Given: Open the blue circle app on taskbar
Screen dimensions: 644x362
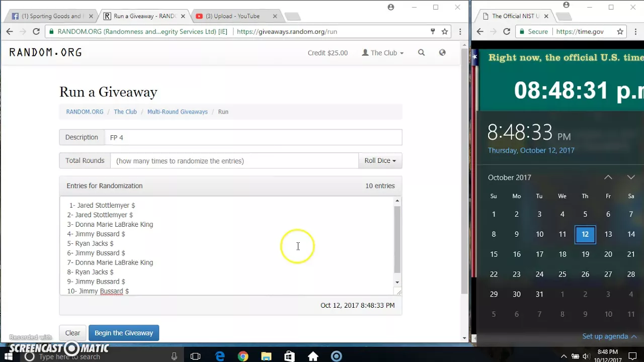Looking at the screenshot, I should click(x=336, y=356).
